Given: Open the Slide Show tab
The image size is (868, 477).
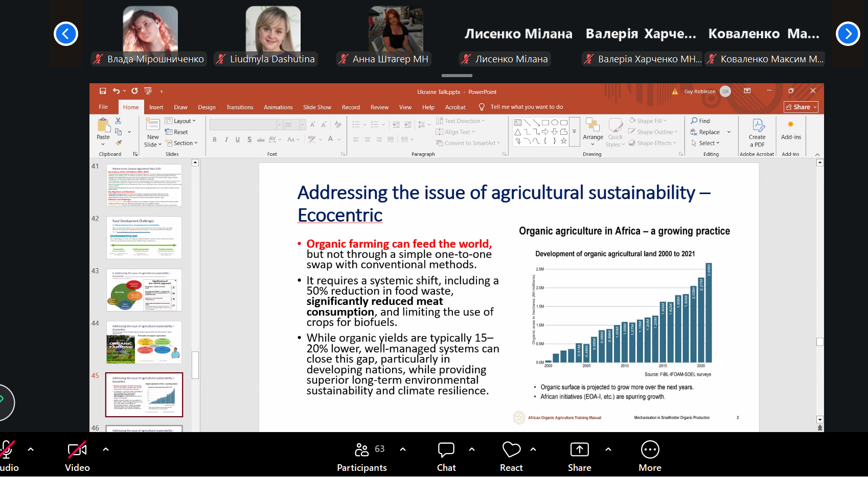Looking at the screenshot, I should point(317,107).
